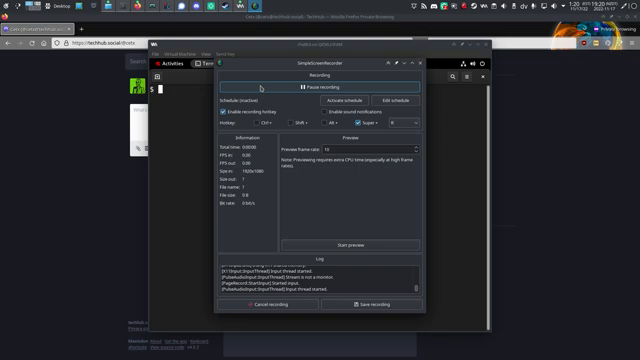Screen dimensions: 640x360
Task: Enable sound notifications checkbox
Action: (x=324, y=111)
